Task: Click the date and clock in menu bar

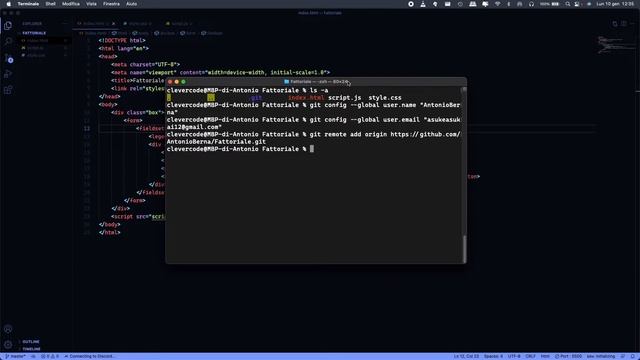Action: 615,4
